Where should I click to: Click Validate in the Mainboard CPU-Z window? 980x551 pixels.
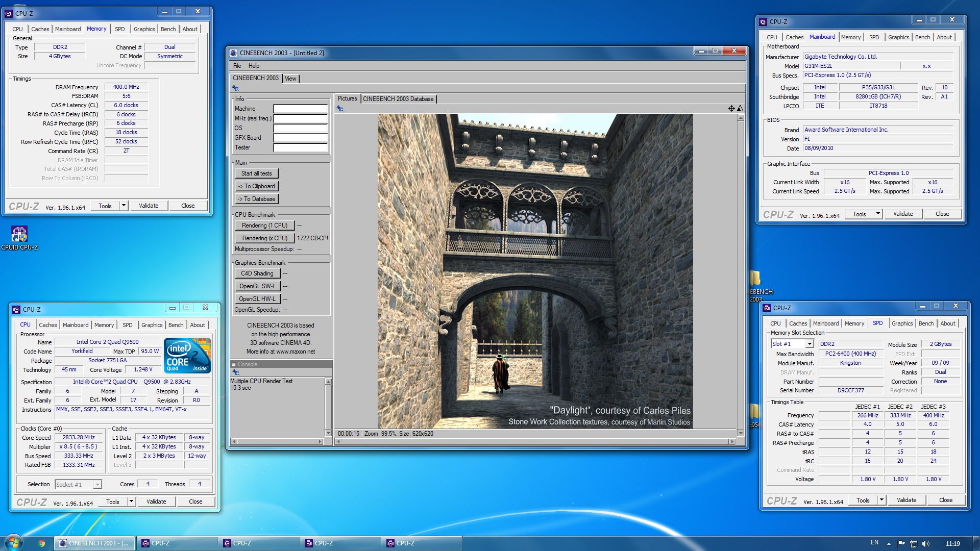coord(902,214)
